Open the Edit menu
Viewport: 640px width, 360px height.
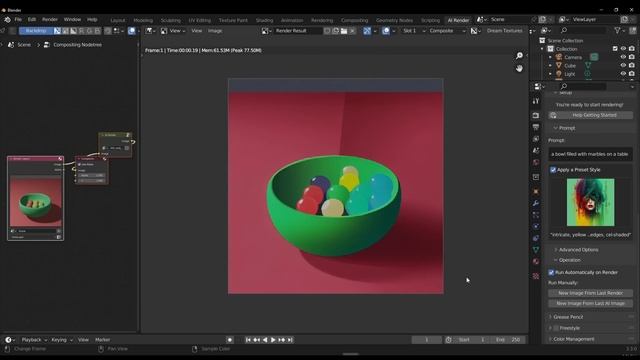(x=32, y=20)
